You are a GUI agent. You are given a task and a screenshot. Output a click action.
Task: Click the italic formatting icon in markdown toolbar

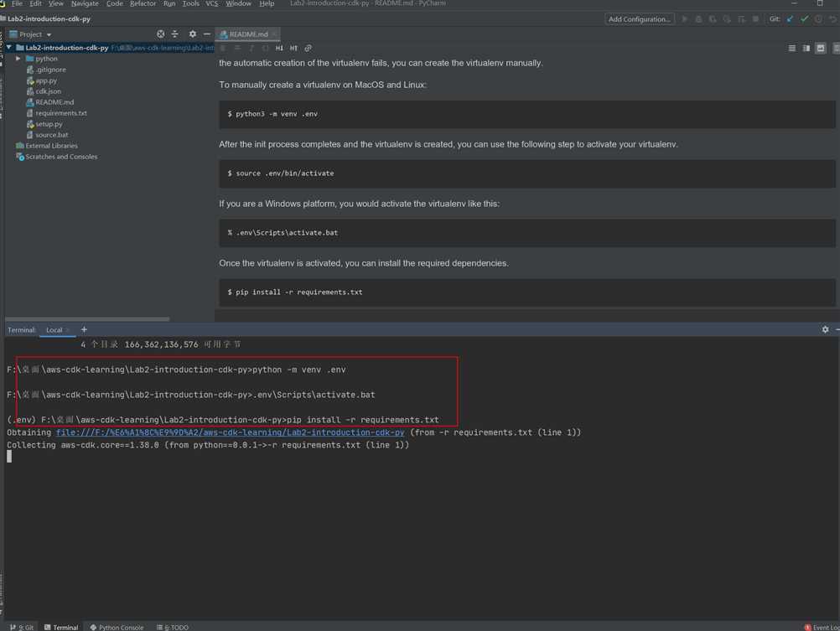pos(251,49)
